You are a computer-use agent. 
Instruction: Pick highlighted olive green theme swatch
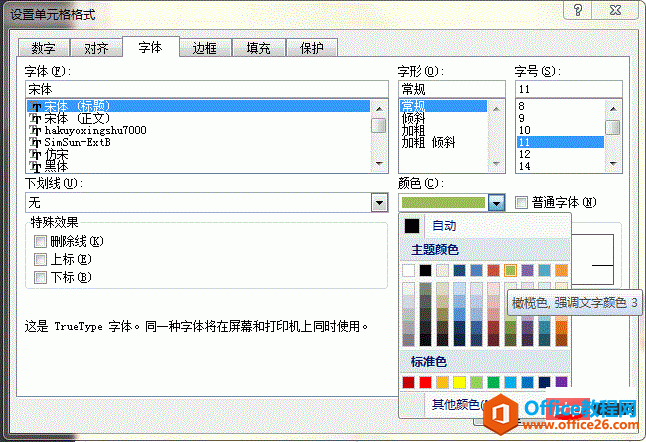tap(510, 270)
